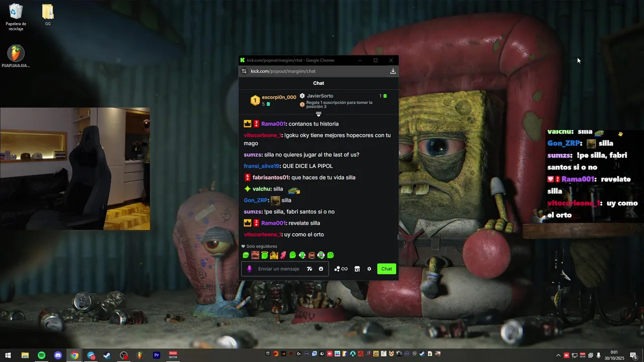Click the install app icon in Chrome address bar
644x362 pixels.
393,71
